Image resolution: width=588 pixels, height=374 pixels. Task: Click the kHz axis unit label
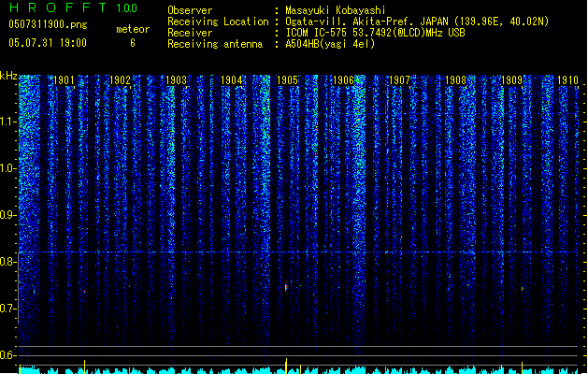(8, 76)
